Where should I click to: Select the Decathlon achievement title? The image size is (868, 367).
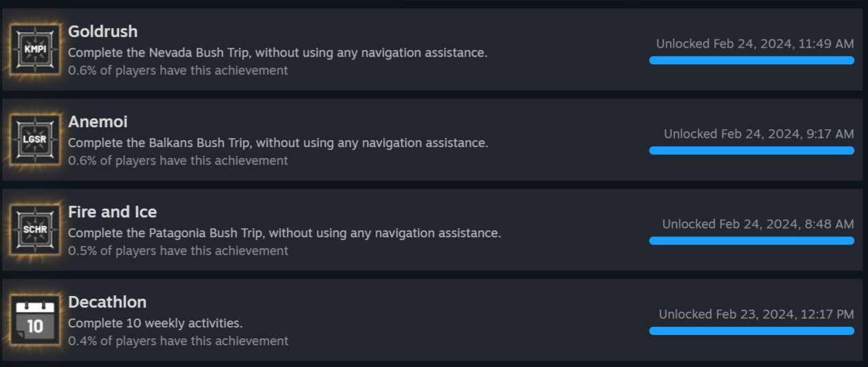tap(107, 302)
